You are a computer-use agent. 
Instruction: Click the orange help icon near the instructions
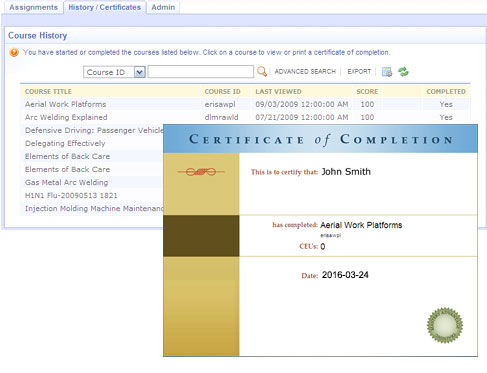pos(14,52)
